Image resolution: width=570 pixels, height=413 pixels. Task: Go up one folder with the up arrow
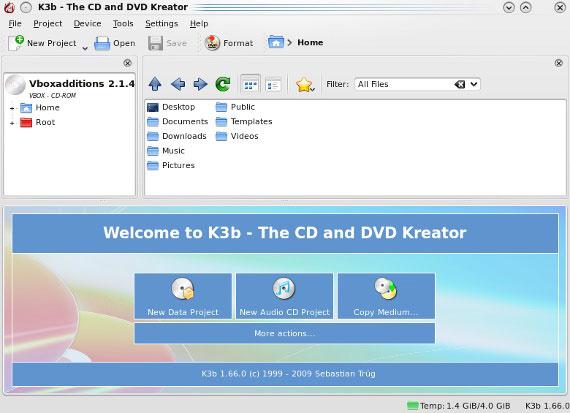pyautogui.click(x=155, y=84)
